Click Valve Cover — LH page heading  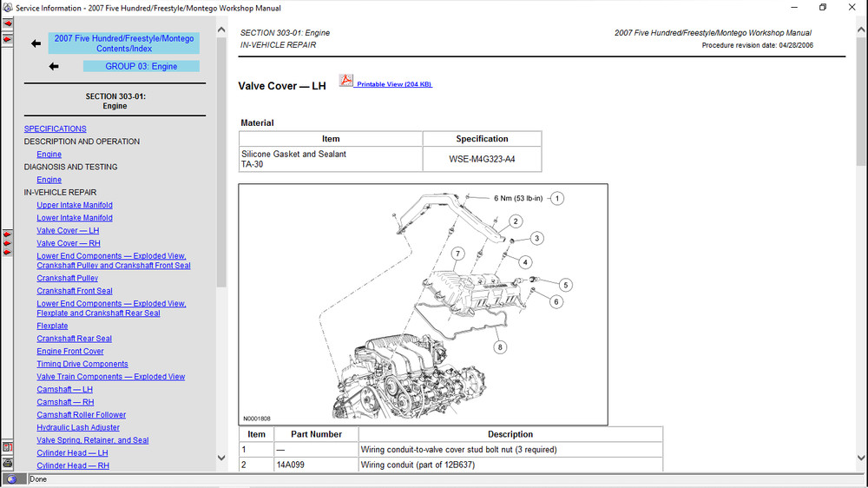tap(282, 86)
